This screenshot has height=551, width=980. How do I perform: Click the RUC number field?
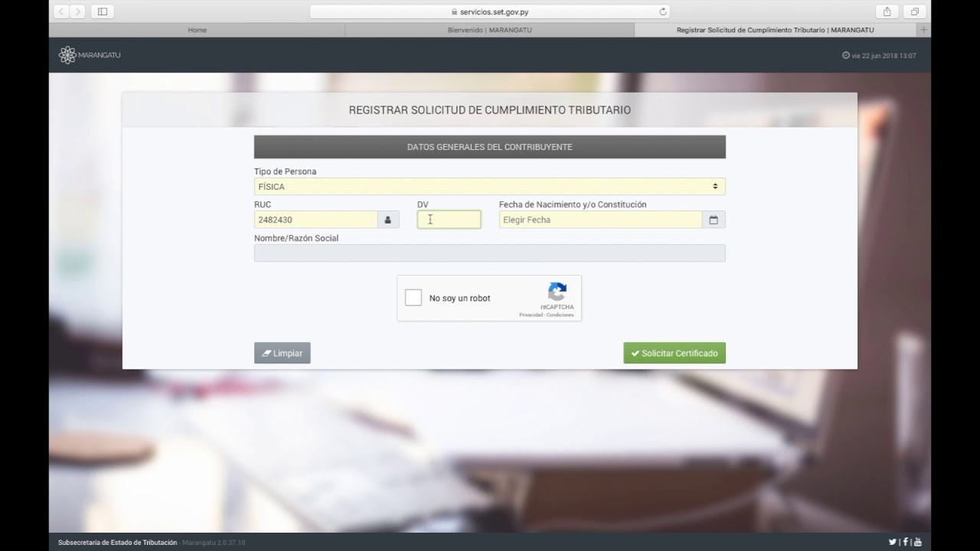[315, 220]
